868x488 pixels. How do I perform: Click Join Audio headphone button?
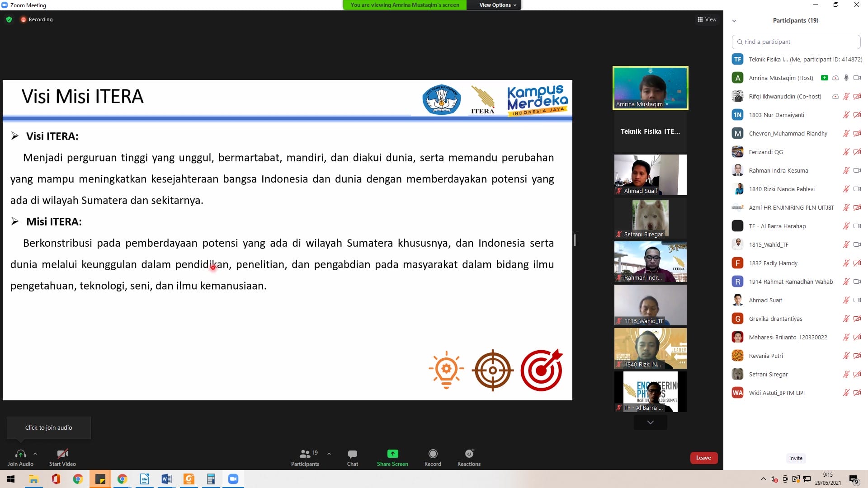(x=20, y=454)
